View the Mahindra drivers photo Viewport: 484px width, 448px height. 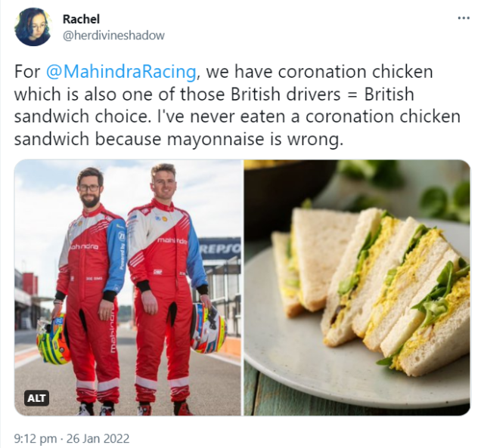point(128,287)
